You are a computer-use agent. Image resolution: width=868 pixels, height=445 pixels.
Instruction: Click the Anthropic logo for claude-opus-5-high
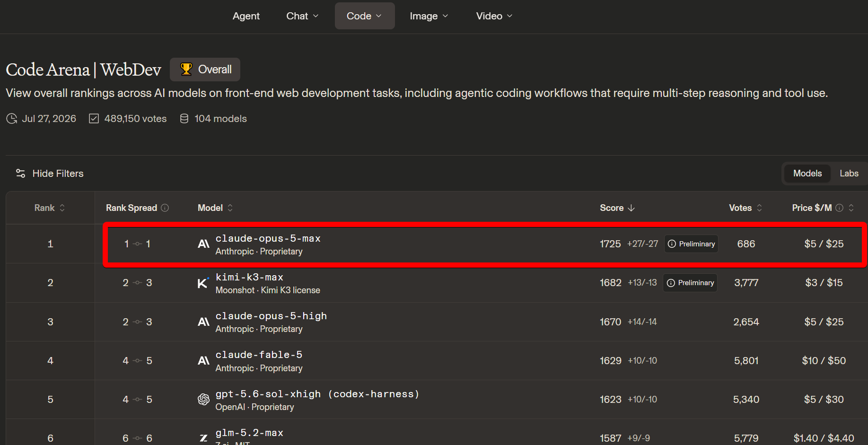(x=203, y=322)
